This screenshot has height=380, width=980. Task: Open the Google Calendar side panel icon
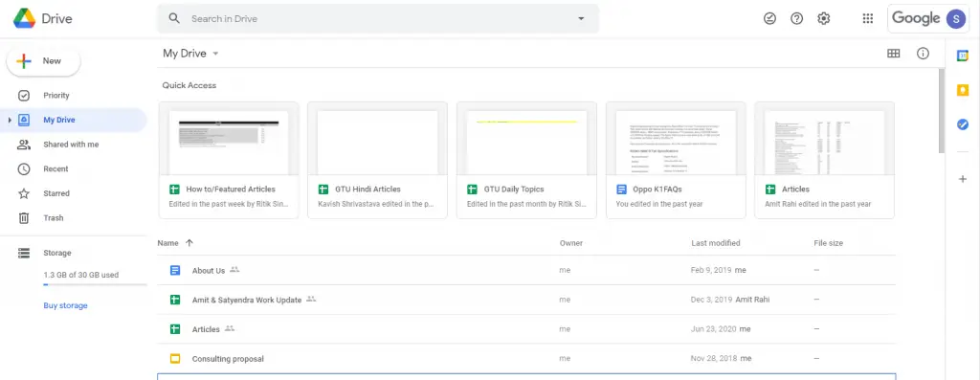(963, 56)
